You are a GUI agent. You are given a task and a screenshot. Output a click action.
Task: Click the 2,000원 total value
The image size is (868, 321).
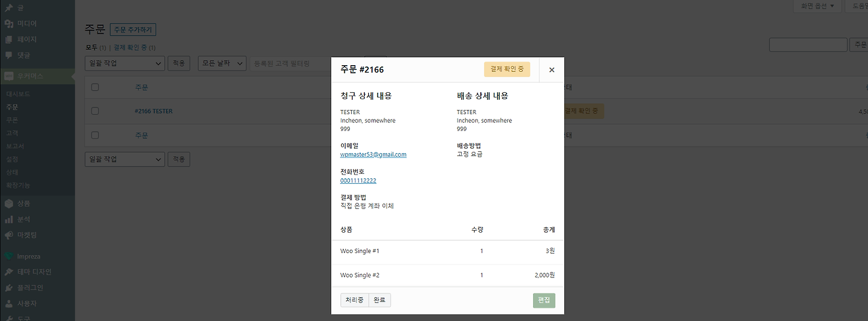(544, 275)
